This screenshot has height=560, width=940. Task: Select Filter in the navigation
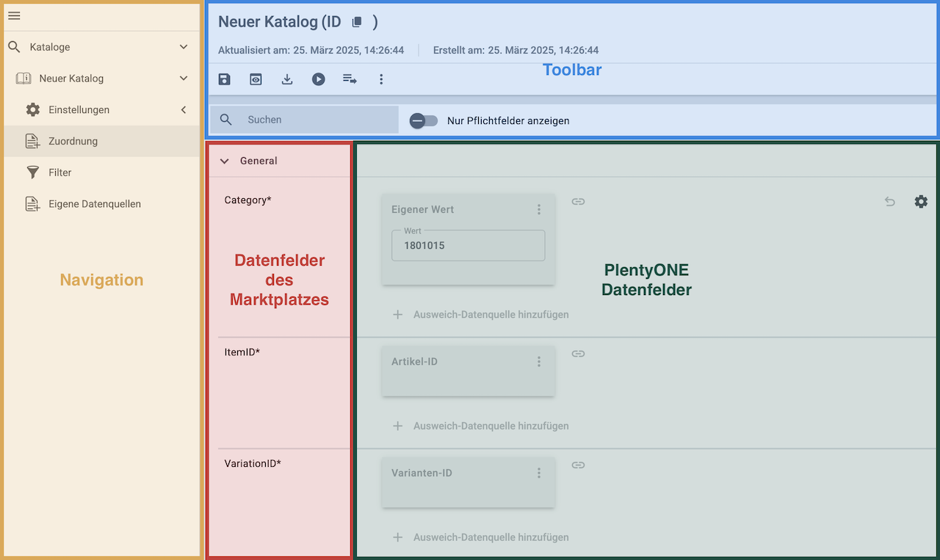tap(60, 172)
